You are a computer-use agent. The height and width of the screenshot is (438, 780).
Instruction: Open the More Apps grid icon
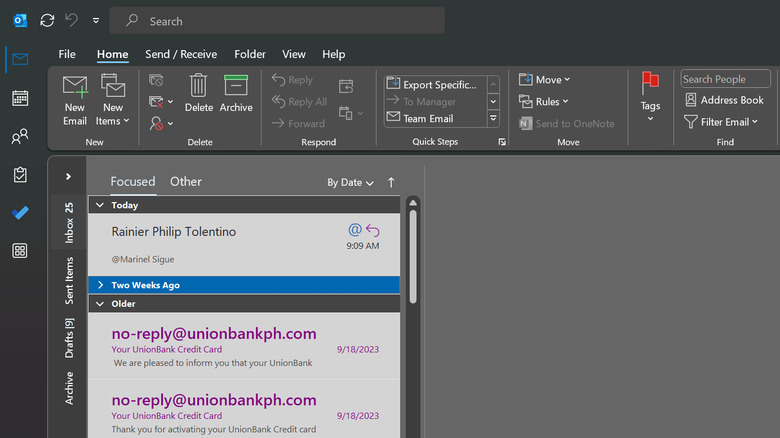[20, 250]
